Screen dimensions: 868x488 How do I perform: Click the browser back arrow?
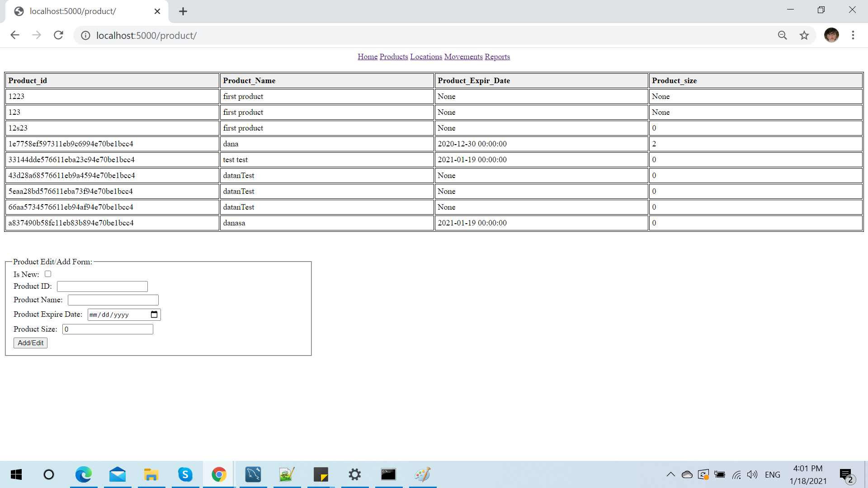[x=15, y=35]
